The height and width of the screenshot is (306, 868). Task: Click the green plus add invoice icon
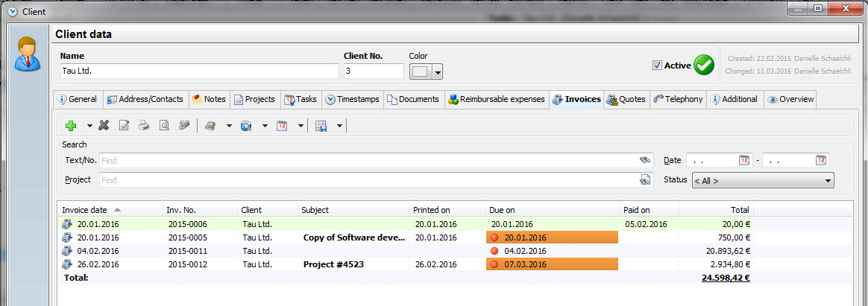click(x=71, y=126)
